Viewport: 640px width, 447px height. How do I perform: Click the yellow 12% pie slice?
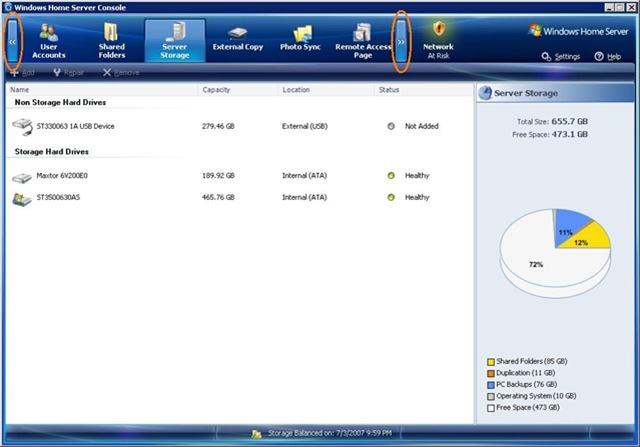[x=588, y=238]
